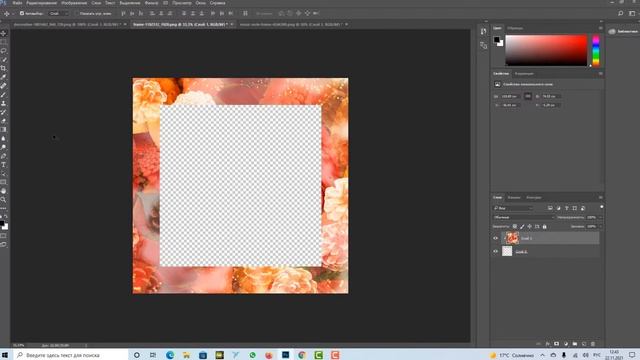Screen dimensions: 640x360
Task: Select the Eraser tool
Action: 4,121
